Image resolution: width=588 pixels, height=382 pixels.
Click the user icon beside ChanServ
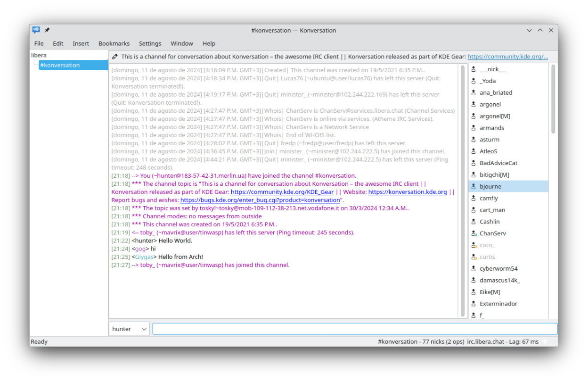pyautogui.click(x=474, y=233)
